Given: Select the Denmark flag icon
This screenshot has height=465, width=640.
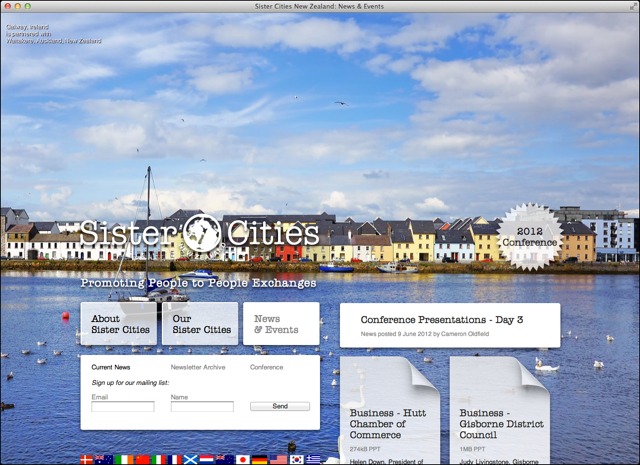Looking at the screenshot, I should pos(87,460).
